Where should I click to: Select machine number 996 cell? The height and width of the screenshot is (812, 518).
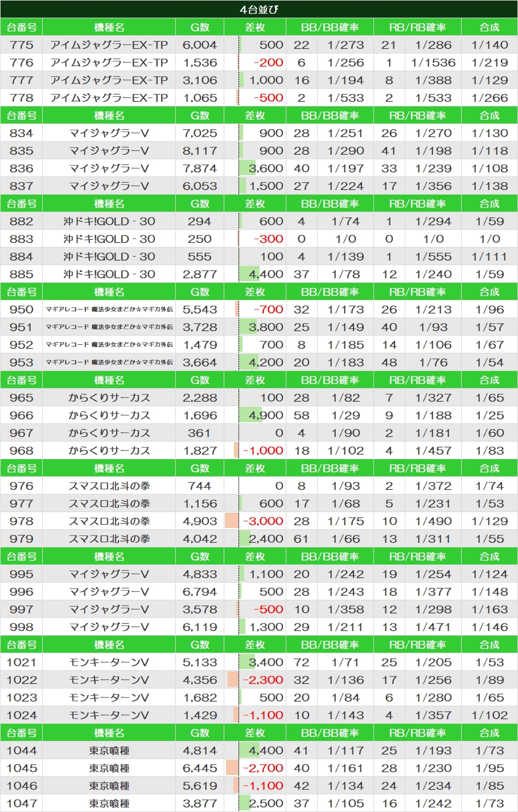22,592
